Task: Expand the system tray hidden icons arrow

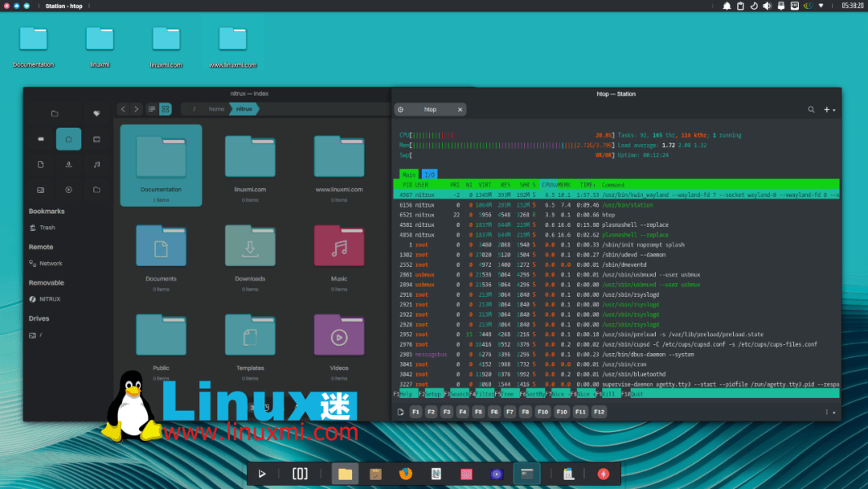Action: 821,6
